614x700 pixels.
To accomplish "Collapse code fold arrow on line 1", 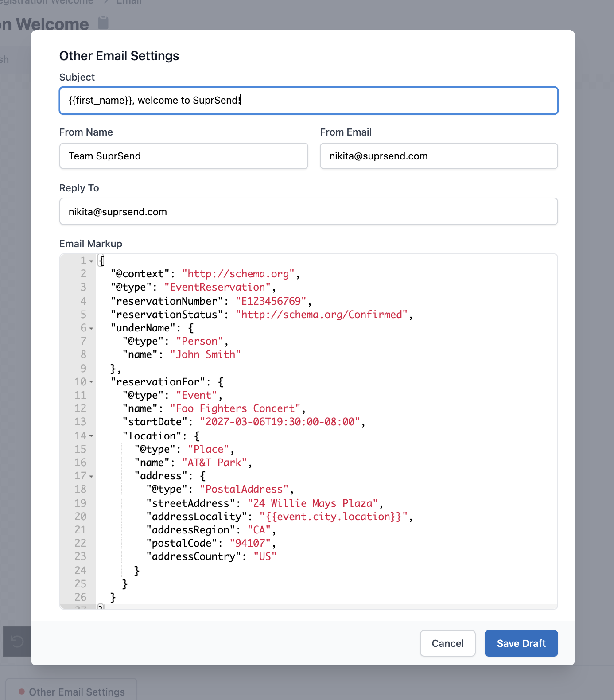I will click(x=91, y=261).
